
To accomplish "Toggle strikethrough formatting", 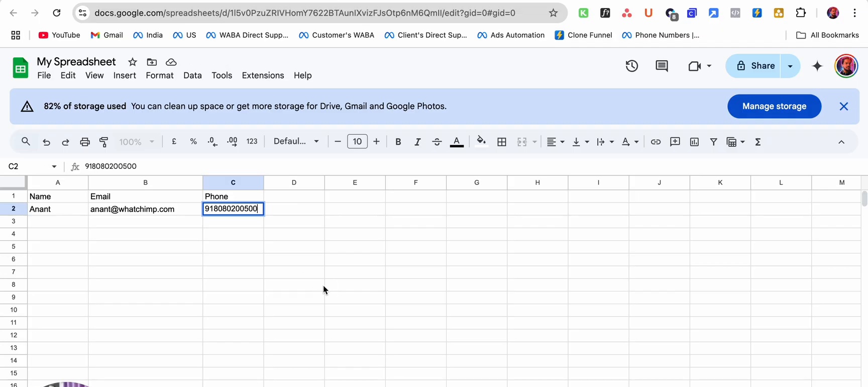I will click(x=437, y=142).
